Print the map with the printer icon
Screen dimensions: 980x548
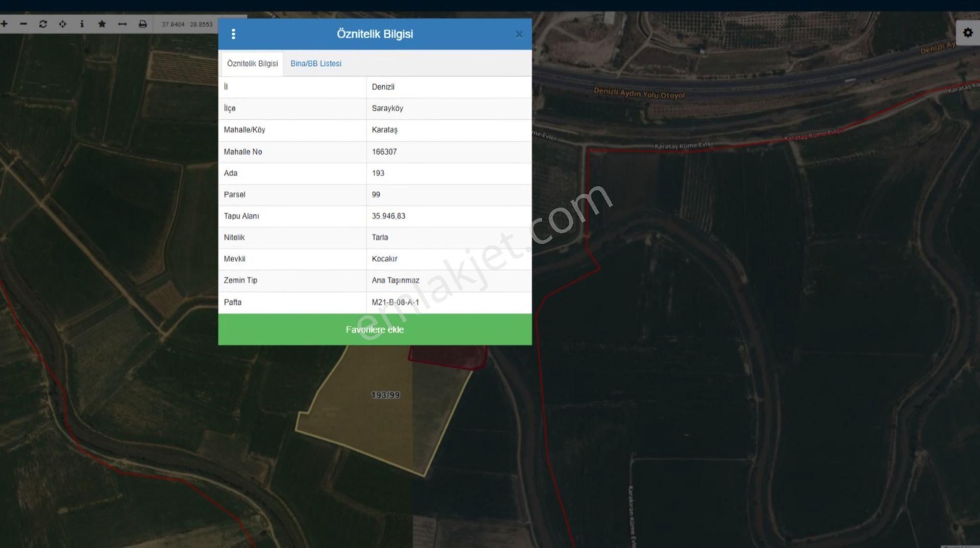pos(143,24)
